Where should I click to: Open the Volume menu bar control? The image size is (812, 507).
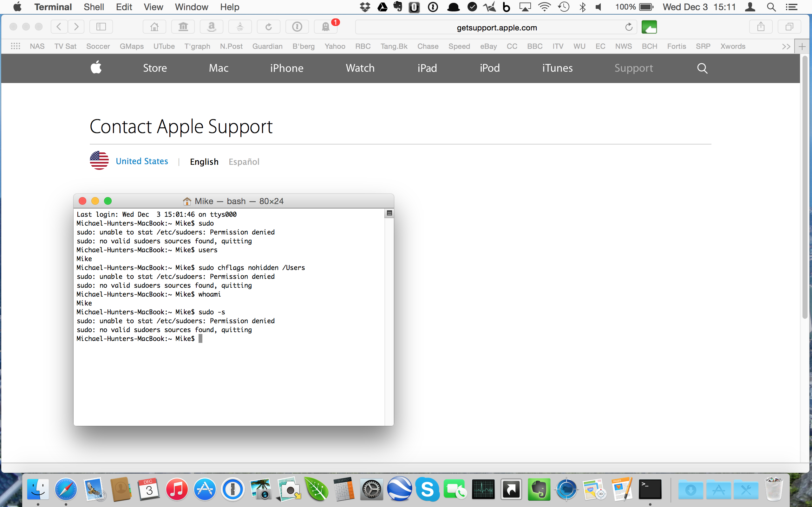[x=598, y=7]
